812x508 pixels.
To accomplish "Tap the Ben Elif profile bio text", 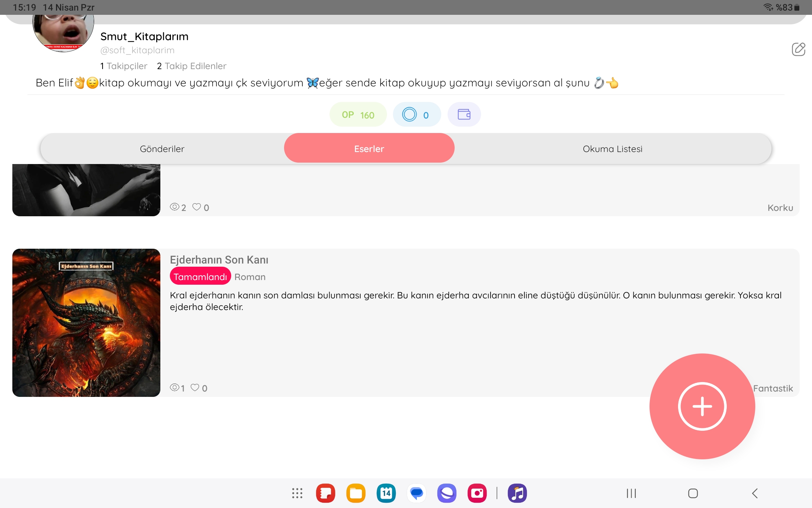I will pos(327,83).
